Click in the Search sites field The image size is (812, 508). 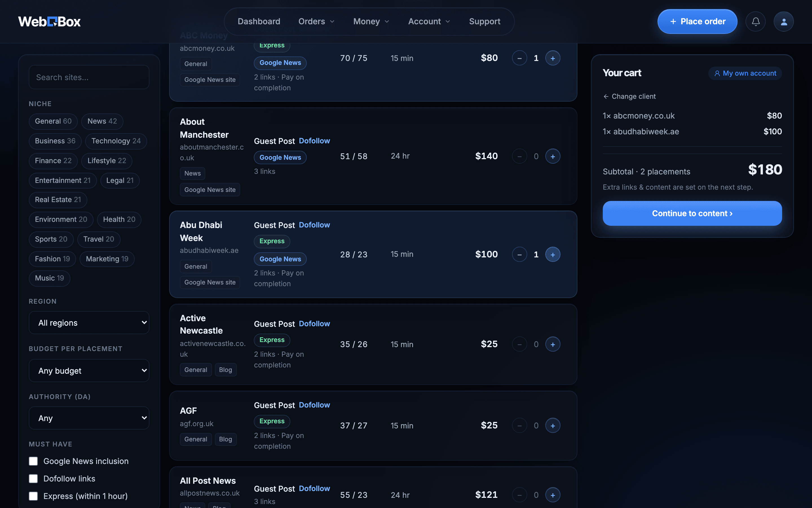coord(89,77)
